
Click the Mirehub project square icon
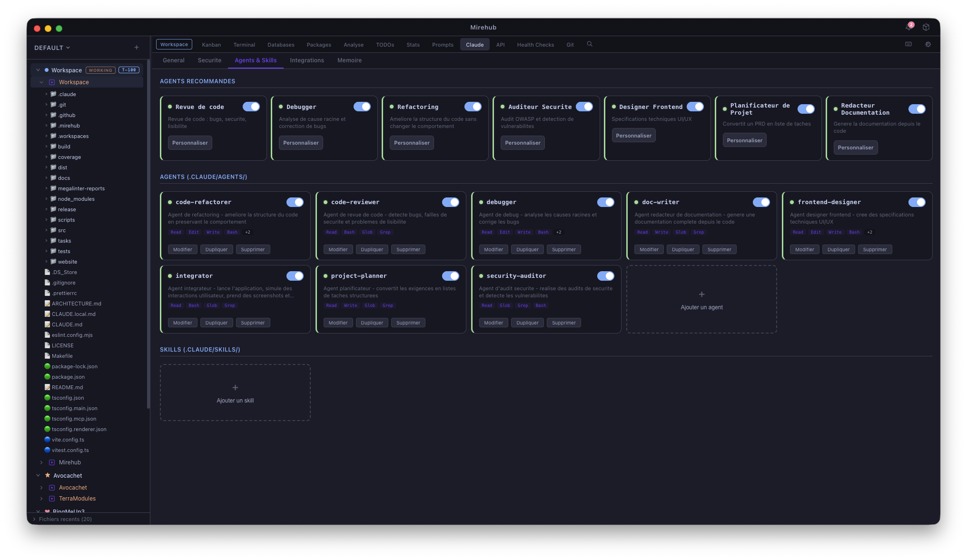(x=52, y=462)
